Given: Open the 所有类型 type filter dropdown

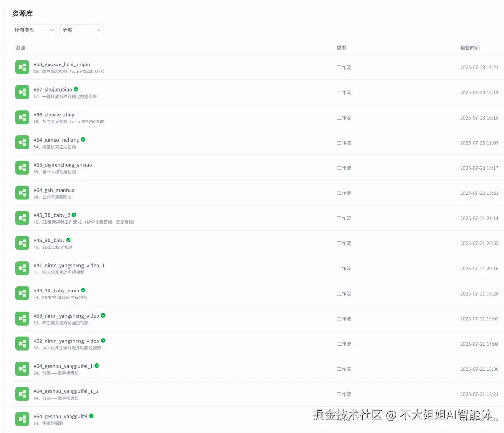Looking at the screenshot, I should coord(34,30).
